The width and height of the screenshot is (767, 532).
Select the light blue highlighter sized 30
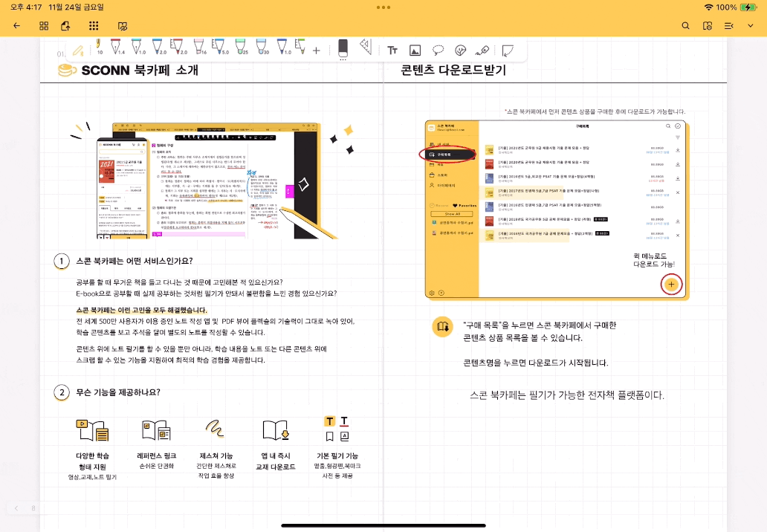point(262,47)
